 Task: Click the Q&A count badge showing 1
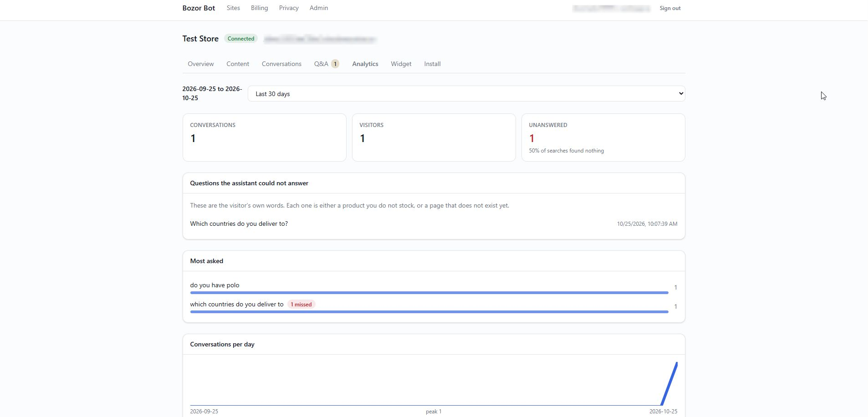pyautogui.click(x=335, y=64)
